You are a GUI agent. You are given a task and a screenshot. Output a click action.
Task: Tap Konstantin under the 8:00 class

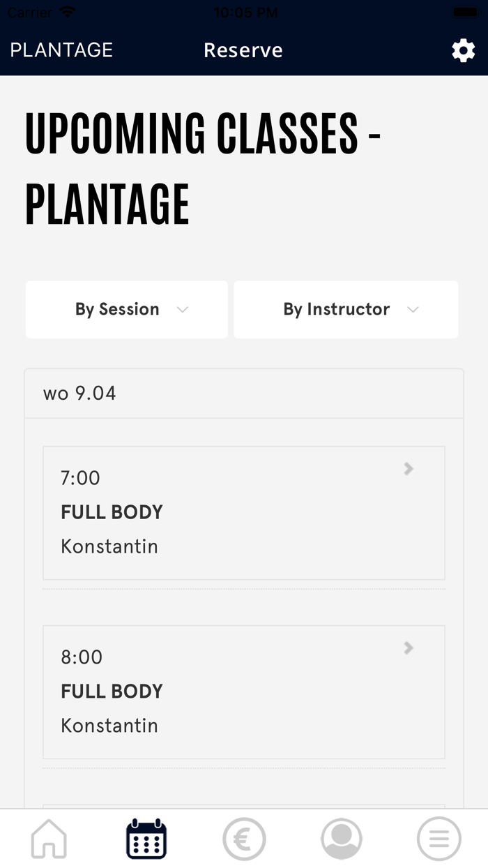click(x=109, y=726)
